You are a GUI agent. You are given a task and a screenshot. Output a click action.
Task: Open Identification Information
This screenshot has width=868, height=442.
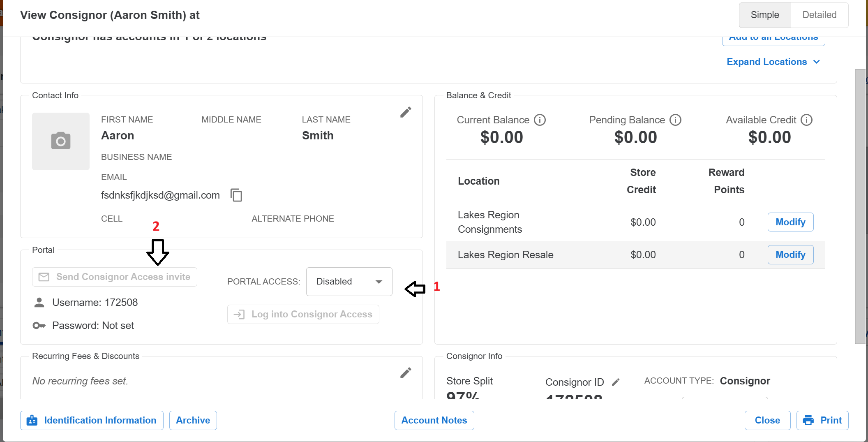(x=92, y=420)
